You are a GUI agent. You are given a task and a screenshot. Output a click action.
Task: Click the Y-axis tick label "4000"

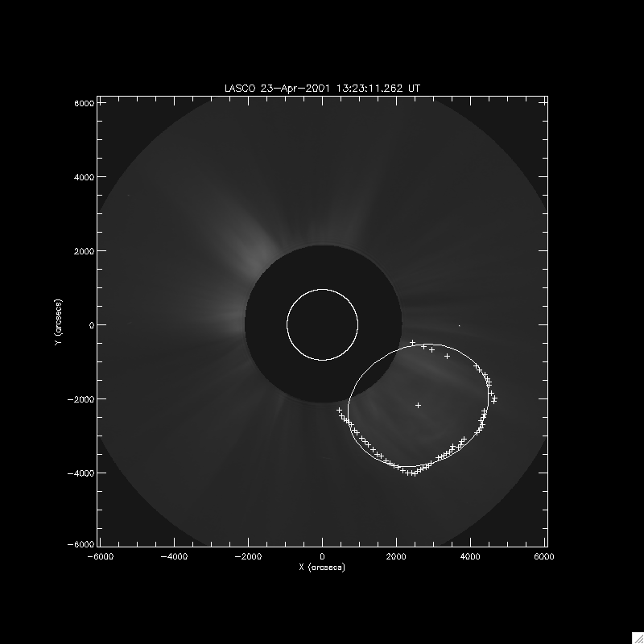pyautogui.click(x=85, y=177)
